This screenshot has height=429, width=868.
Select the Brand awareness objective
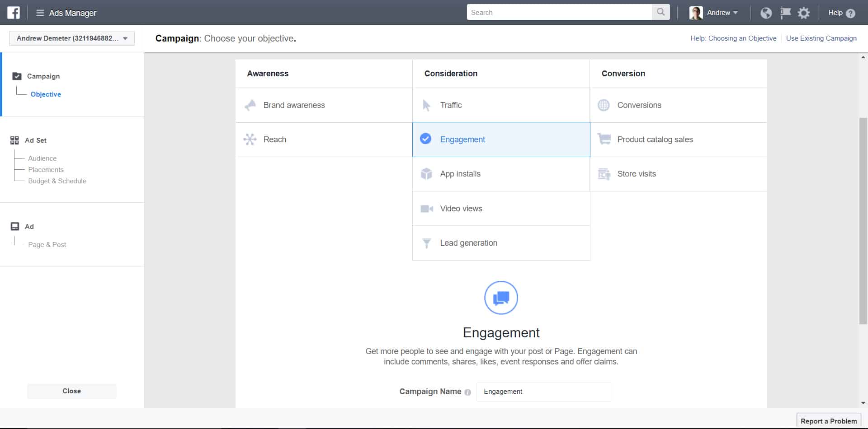324,105
